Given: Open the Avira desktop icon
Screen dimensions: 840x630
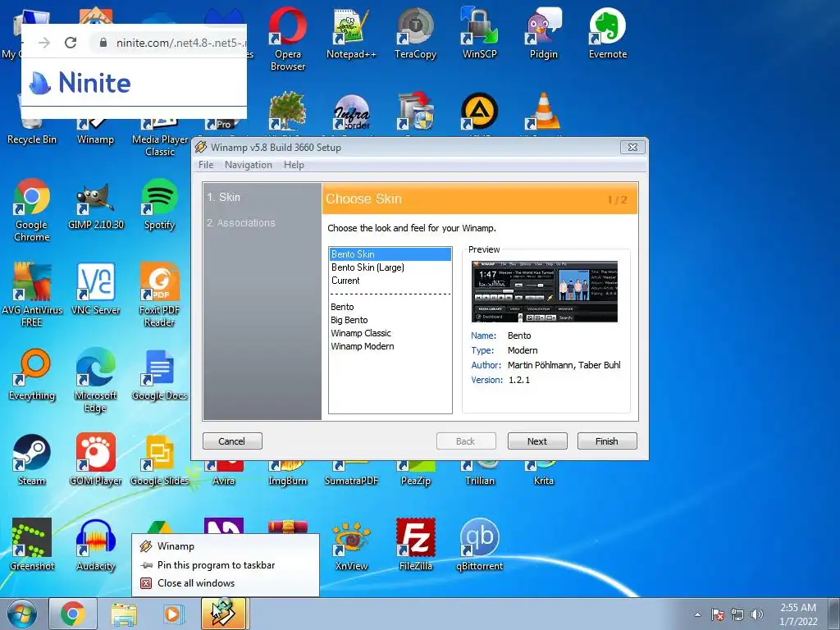Looking at the screenshot, I should coord(223,475).
